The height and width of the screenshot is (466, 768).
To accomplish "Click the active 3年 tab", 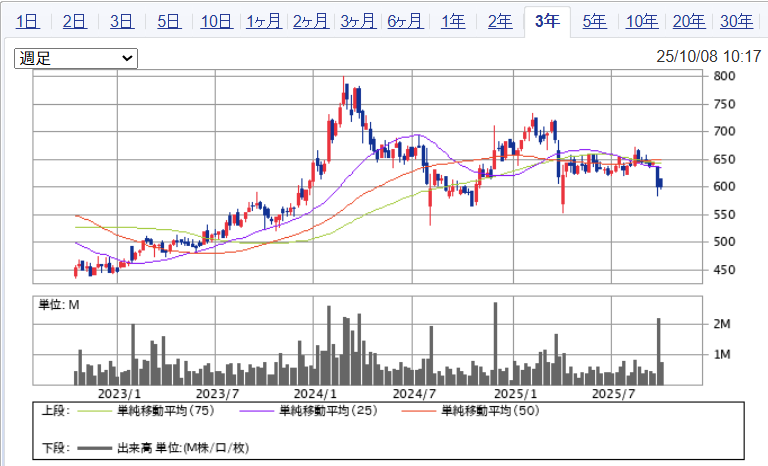I will click(547, 21).
